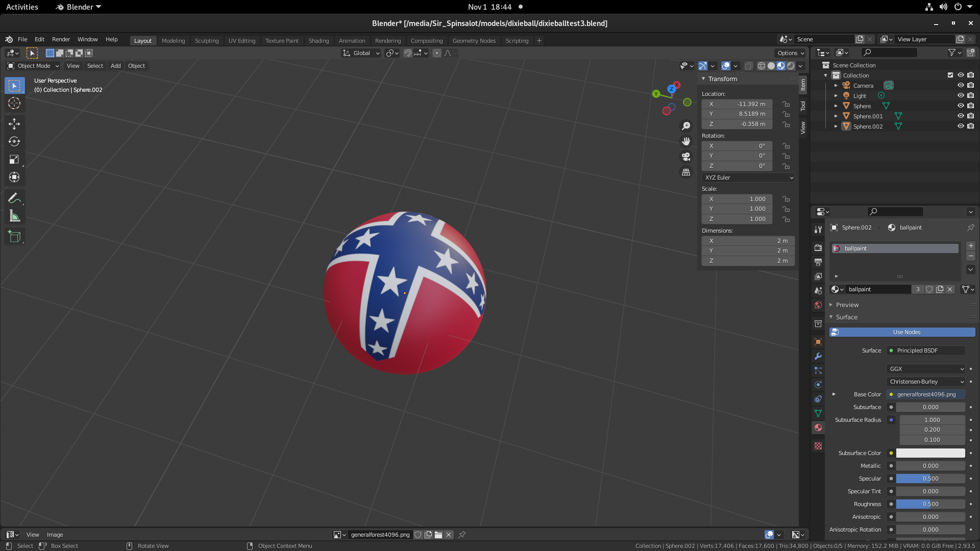Open Modifier properties wrench icon
Viewport: 980px width, 551px height.
[818, 356]
